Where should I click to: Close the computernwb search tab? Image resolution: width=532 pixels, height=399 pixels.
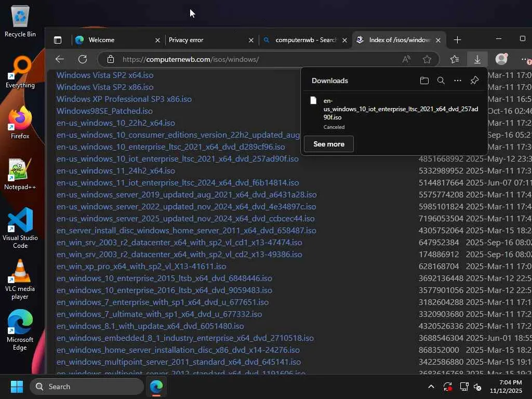coord(345,41)
